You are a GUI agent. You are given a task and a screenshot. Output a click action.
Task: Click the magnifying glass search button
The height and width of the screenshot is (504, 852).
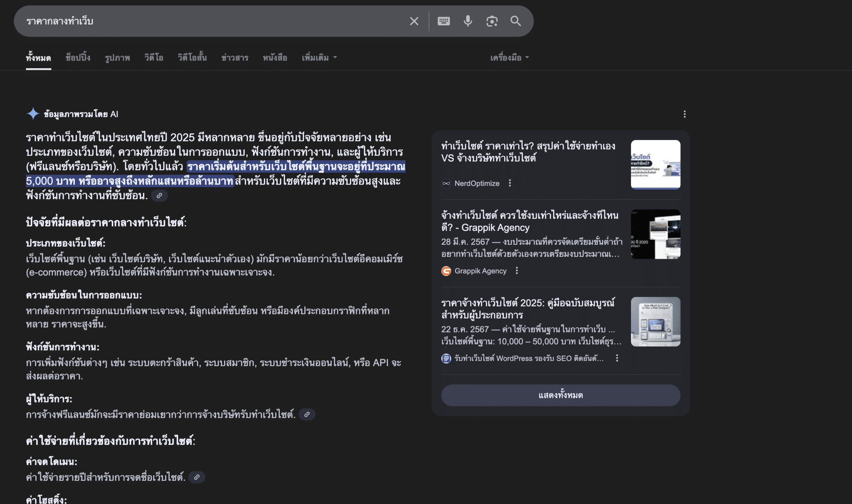click(x=515, y=21)
